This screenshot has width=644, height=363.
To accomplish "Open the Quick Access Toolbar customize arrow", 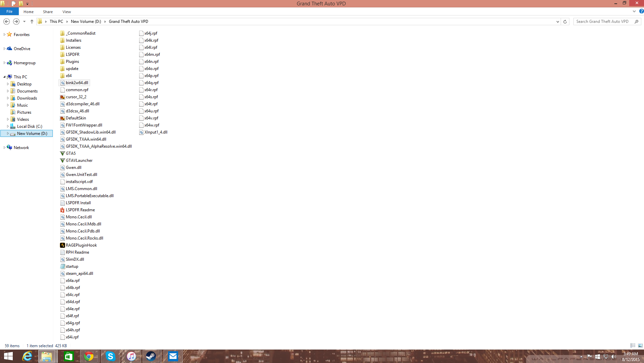I will (x=28, y=4).
